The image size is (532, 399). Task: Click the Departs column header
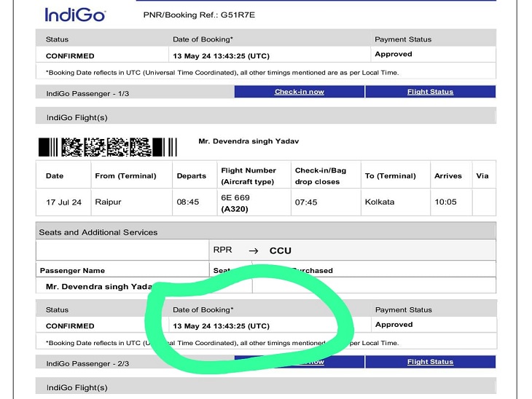point(192,176)
